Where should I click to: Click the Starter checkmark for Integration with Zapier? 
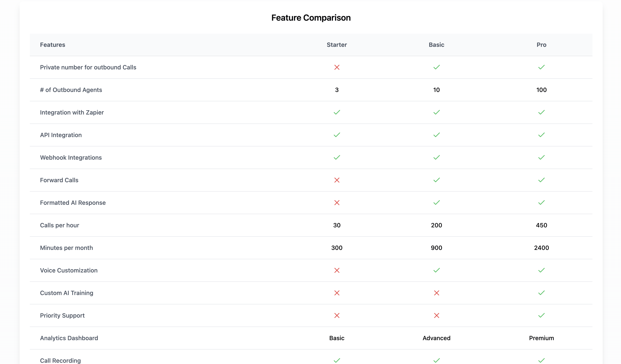pos(337,112)
